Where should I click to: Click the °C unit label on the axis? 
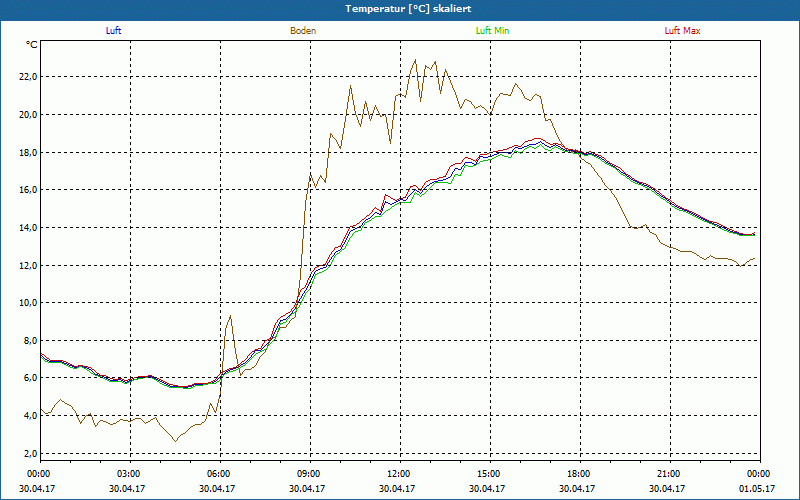pyautogui.click(x=32, y=45)
